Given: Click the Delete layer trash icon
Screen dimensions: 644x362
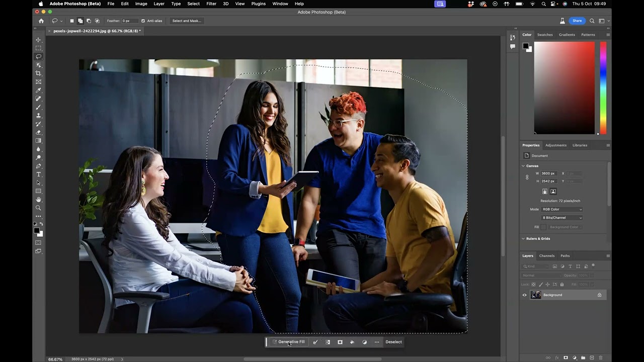Looking at the screenshot, I should [x=600, y=358].
